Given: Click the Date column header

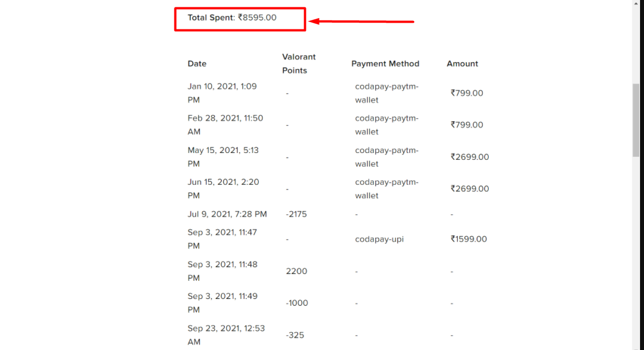Looking at the screenshot, I should (x=197, y=63).
